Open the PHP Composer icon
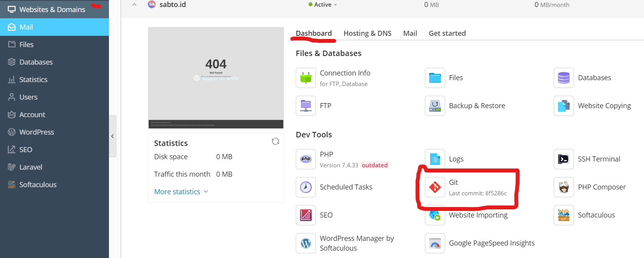Screen dimensions: 644x258 coord(564,187)
